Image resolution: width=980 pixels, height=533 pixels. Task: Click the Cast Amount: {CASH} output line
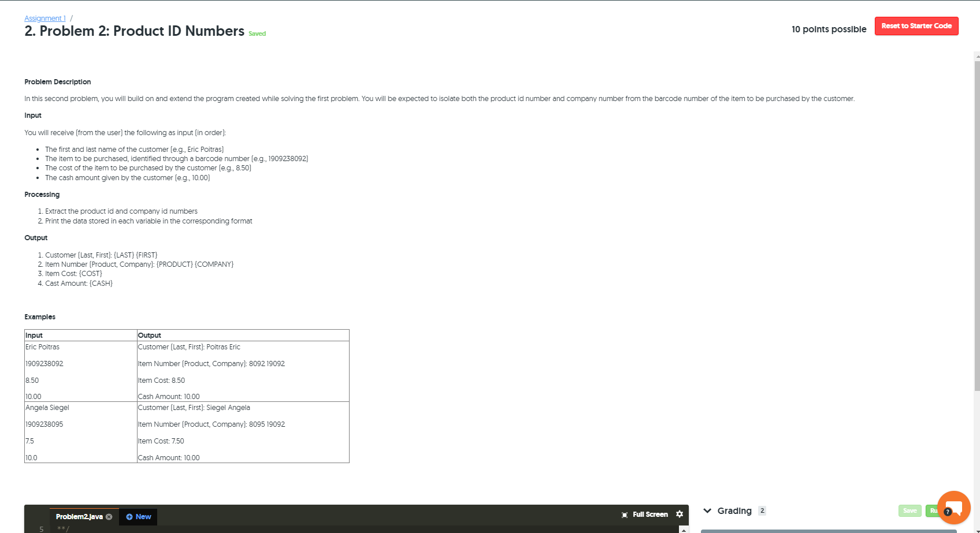[x=79, y=284]
